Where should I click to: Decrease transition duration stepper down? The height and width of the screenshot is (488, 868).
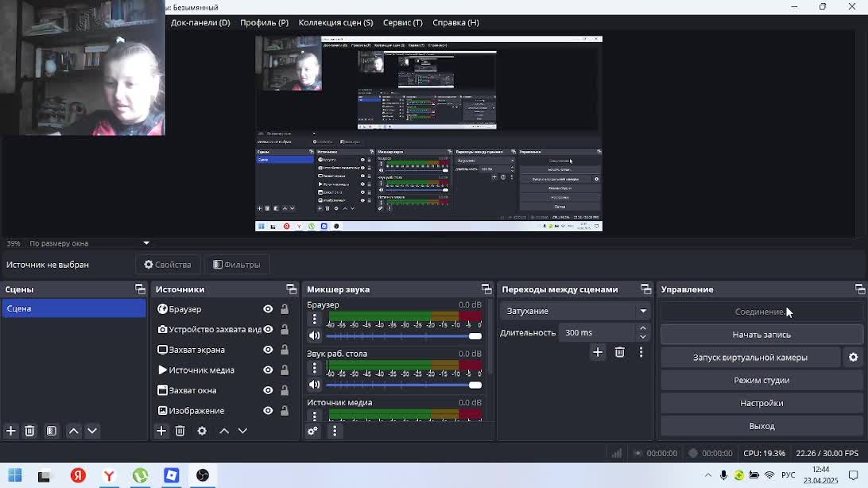pos(643,337)
